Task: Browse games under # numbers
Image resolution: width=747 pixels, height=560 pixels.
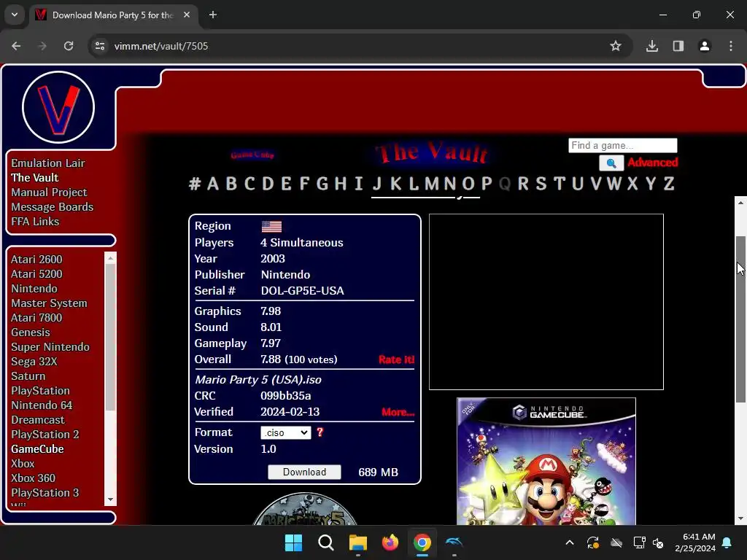Action: 194,183
